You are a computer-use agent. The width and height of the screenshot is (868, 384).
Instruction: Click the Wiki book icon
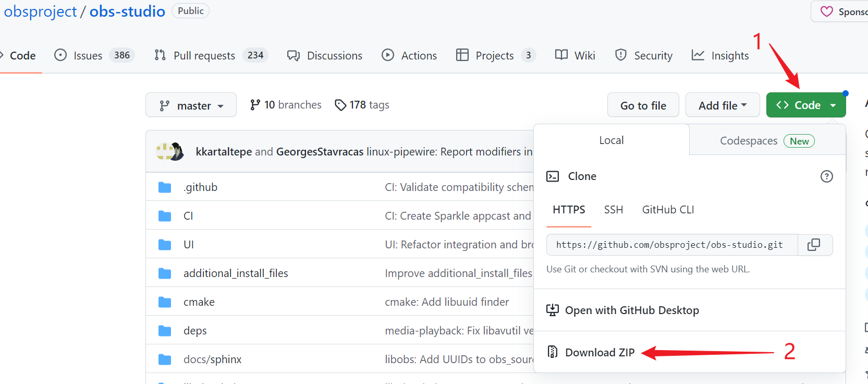pos(561,55)
